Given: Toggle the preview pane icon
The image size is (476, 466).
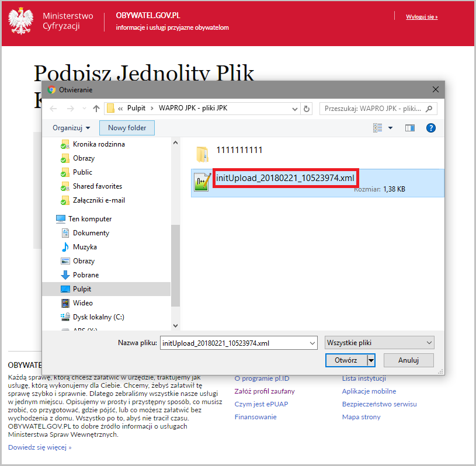Looking at the screenshot, I should [410, 127].
